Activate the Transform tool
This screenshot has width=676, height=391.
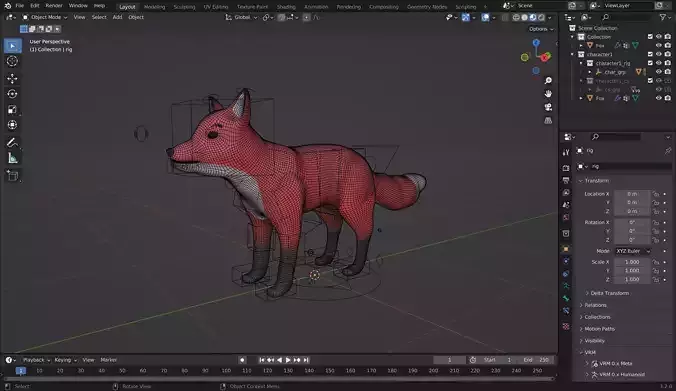pyautogui.click(x=13, y=125)
